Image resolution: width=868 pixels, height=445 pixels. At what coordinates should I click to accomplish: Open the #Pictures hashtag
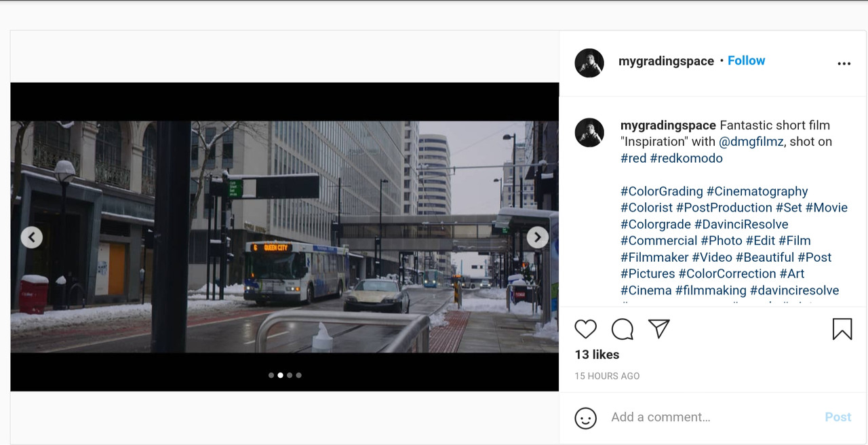[x=648, y=274]
